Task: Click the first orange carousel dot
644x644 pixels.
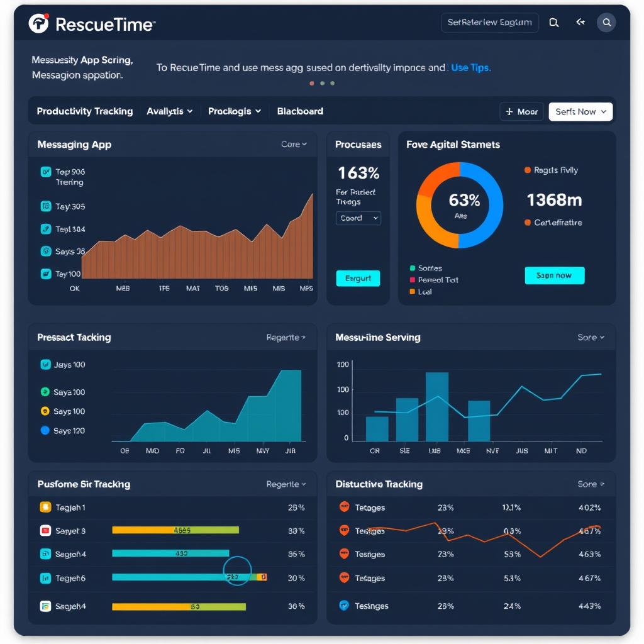Action: coord(312,84)
